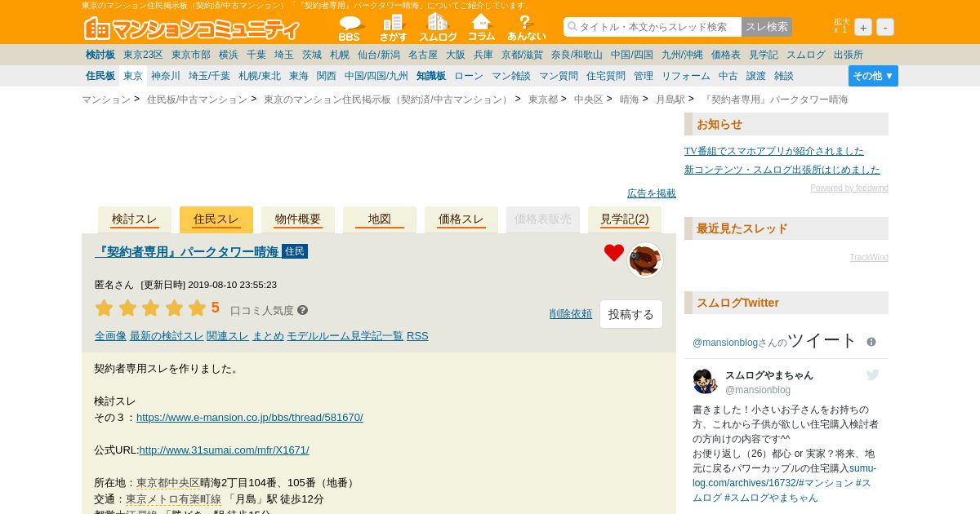This screenshot has height=514, width=980.
Task: Select 出張所 in the 検討板 menu
Action: 849,55
